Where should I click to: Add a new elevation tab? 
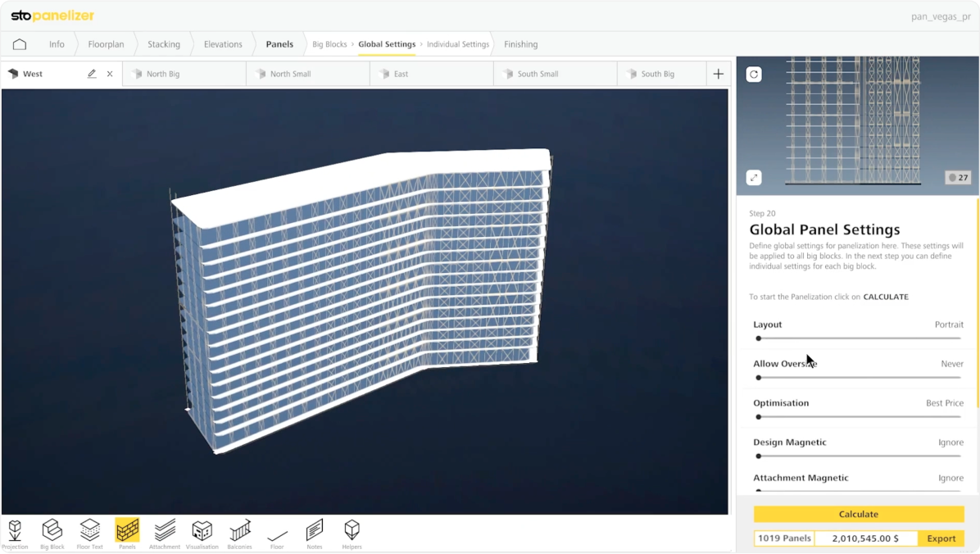pyautogui.click(x=718, y=74)
